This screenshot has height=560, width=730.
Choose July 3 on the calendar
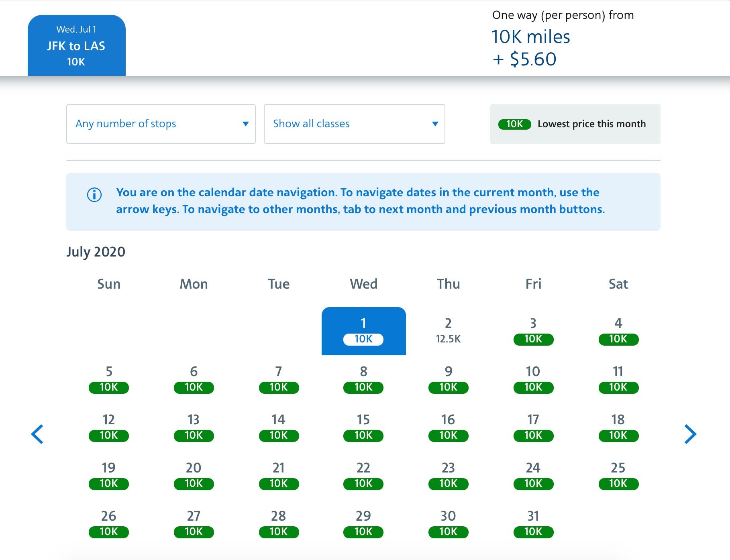tap(533, 331)
